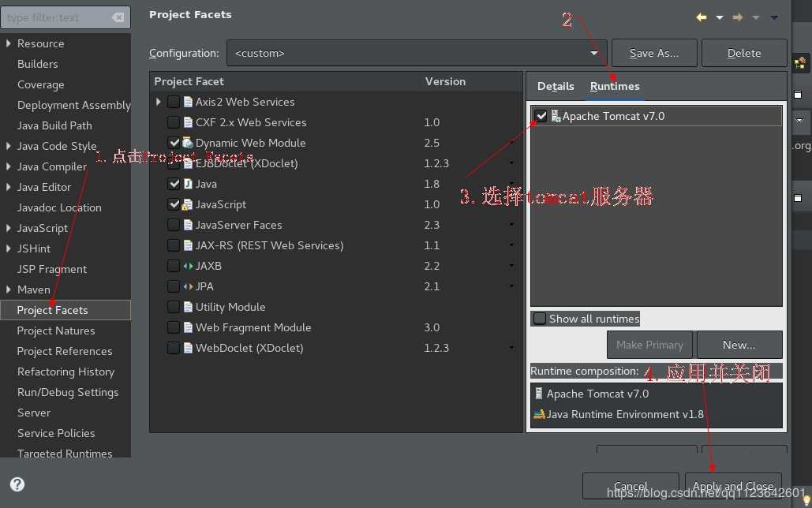This screenshot has height=508, width=812.
Task: Click the Dynamic Web Module facet icon
Action: click(x=188, y=143)
